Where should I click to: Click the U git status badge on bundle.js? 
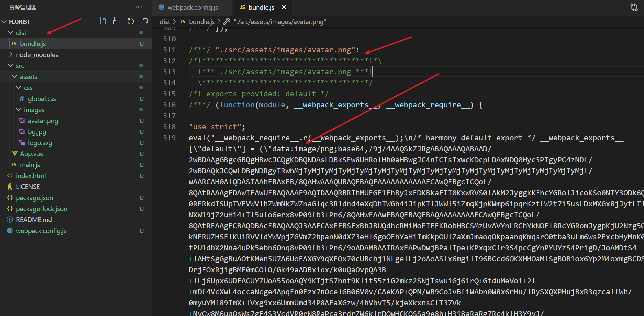pos(142,44)
